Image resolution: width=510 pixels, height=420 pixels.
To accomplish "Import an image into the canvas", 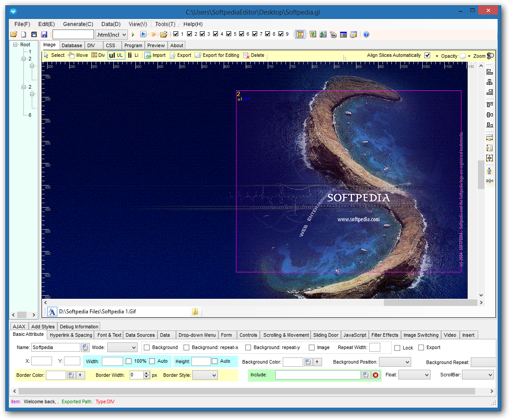I will tap(155, 55).
